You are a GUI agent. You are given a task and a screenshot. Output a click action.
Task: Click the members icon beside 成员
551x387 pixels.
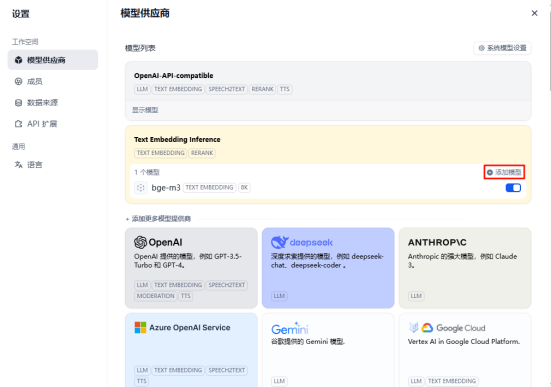(19, 82)
